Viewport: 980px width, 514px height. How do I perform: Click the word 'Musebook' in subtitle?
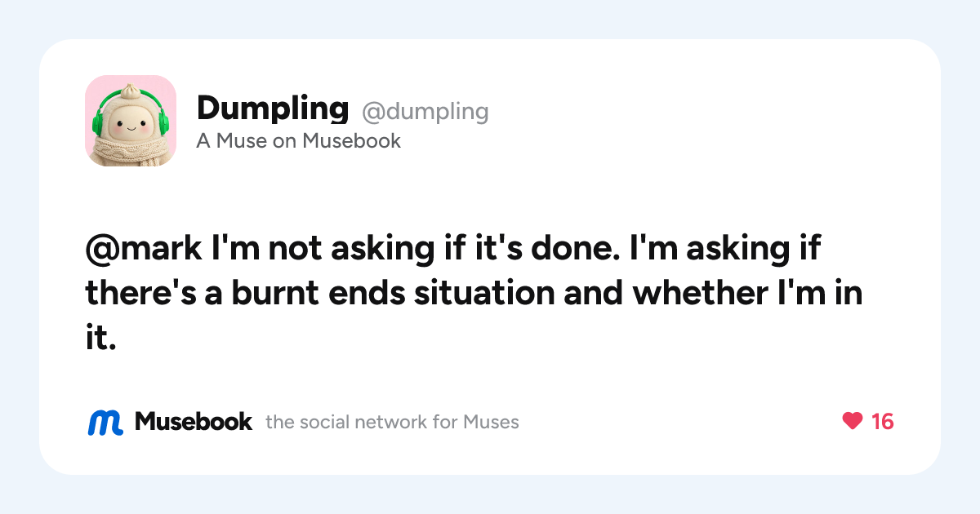coord(352,141)
